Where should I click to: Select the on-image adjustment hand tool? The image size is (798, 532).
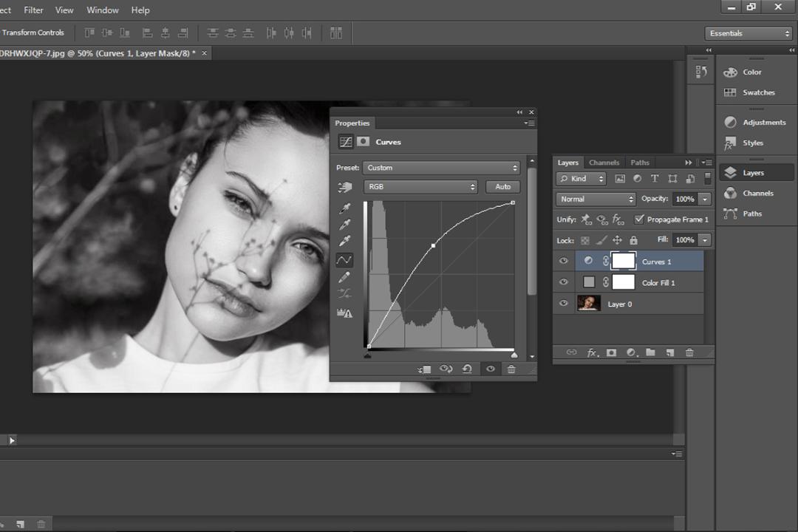click(344, 188)
